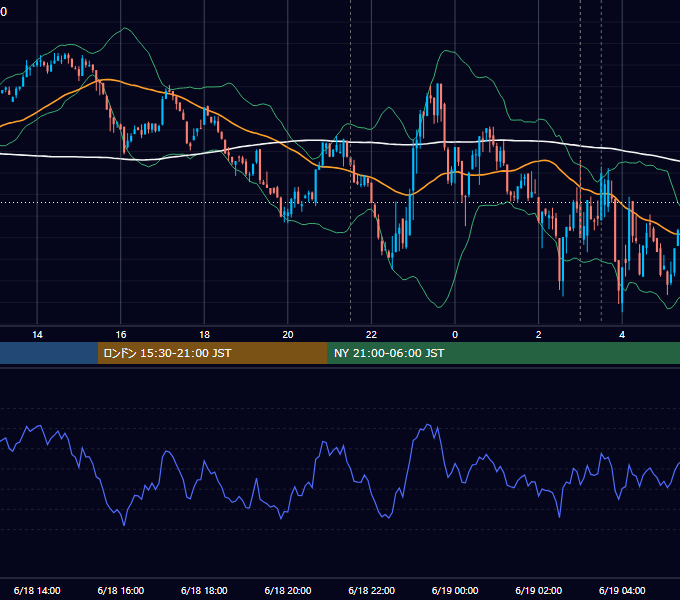Click the 6/18 18:00 date label
This screenshot has height=600, width=680.
(x=204, y=590)
